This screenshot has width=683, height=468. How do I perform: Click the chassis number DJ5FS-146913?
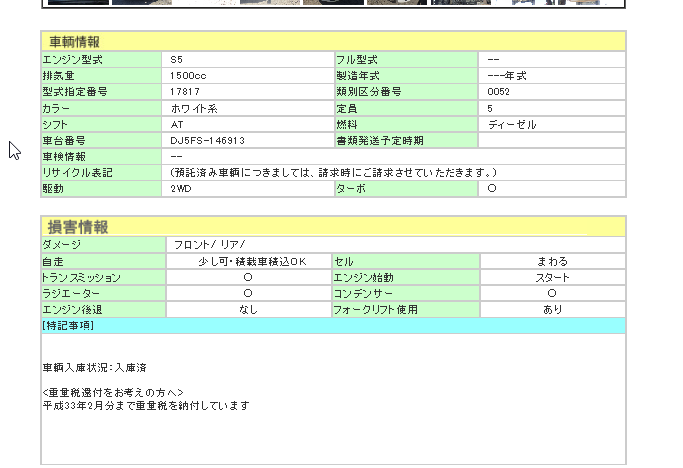[208, 141]
